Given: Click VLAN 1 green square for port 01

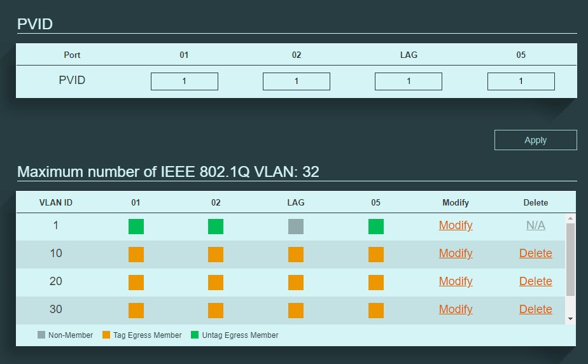Looking at the screenshot, I should (136, 227).
